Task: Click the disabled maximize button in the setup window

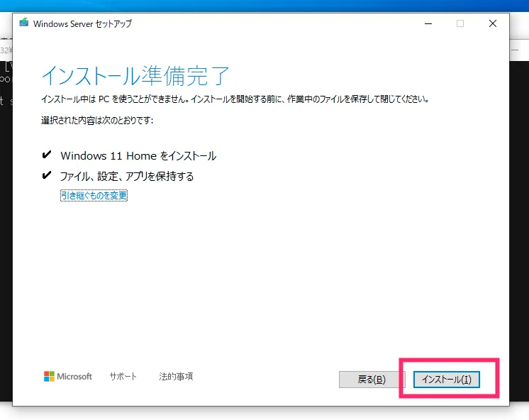Action: point(460,23)
